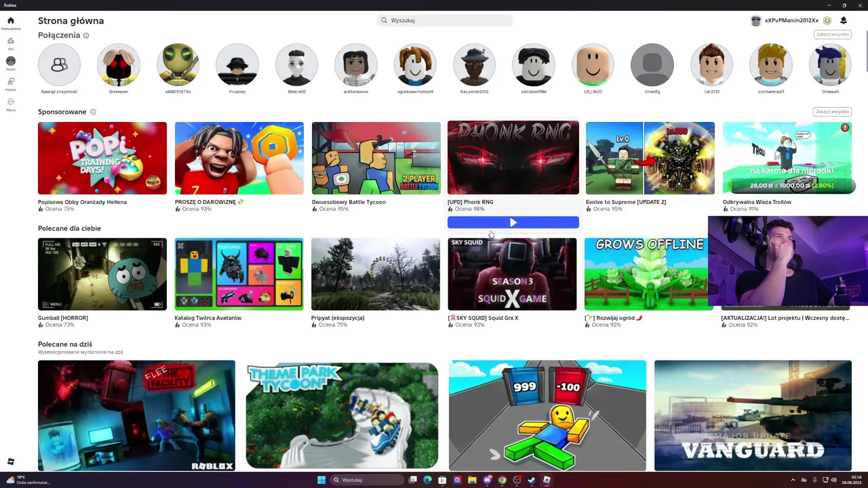Screen dimensions: 868x488
Task: Open the microphone icon in system tray
Action: click(x=814, y=480)
